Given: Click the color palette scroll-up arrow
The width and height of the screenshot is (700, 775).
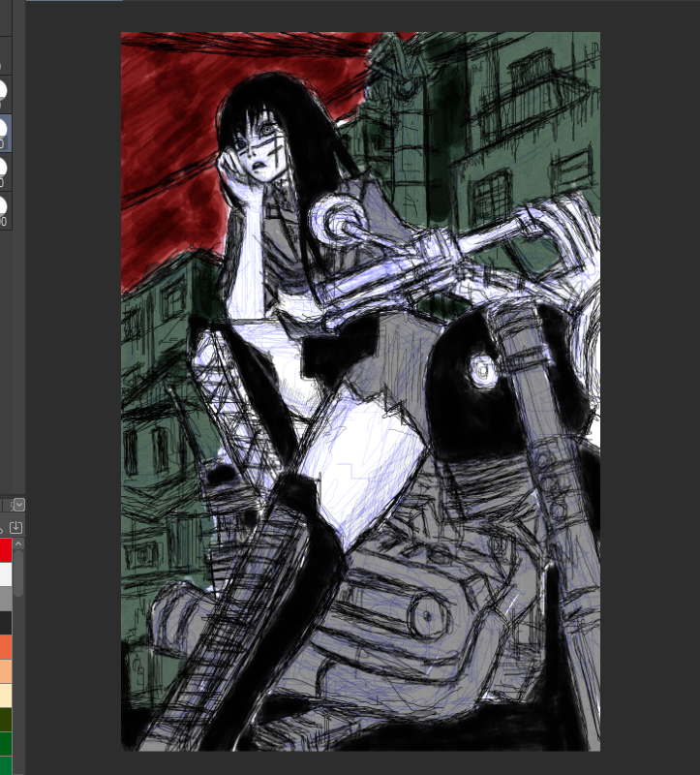Looking at the screenshot, I should pyautogui.click(x=18, y=544).
